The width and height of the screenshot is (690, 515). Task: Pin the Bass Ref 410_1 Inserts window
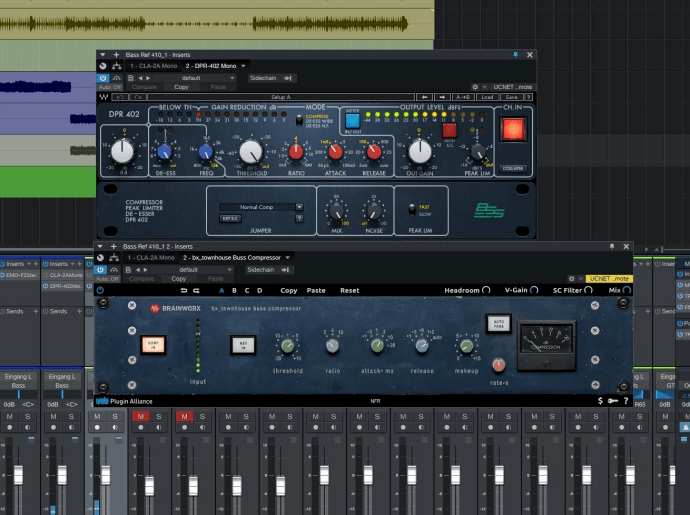pyautogui.click(x=515, y=55)
